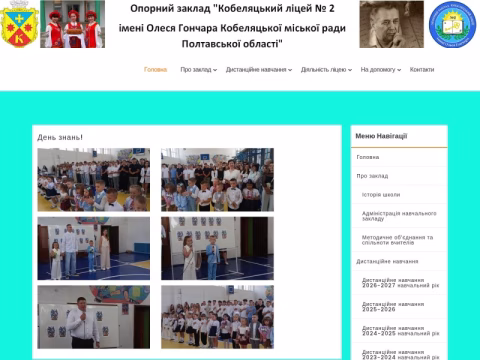Open first photo of pupils lined up in gym
Image resolution: width=480 pixels, height=360 pixels.
94,180
